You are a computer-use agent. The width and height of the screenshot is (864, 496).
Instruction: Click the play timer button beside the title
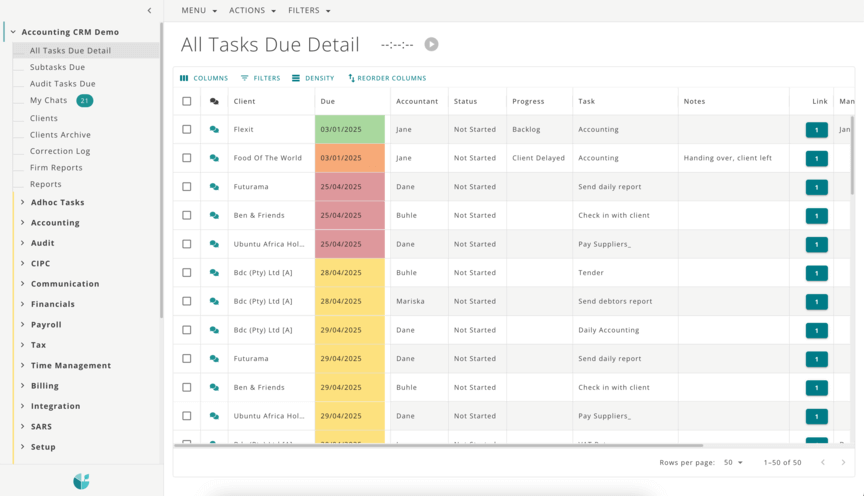coord(431,44)
